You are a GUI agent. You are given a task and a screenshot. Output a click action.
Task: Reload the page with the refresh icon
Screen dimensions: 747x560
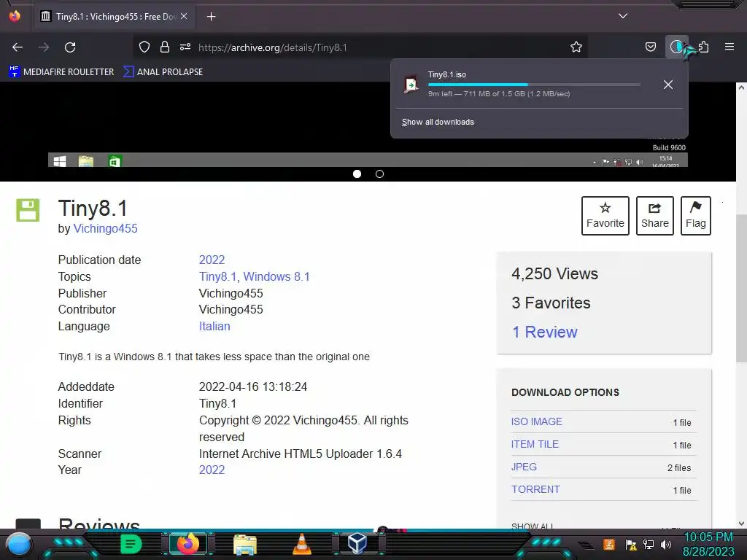tap(70, 47)
